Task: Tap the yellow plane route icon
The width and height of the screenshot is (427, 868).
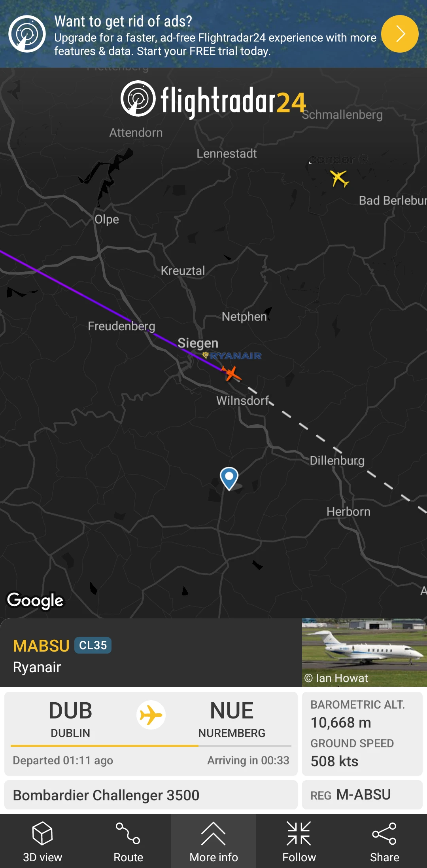Action: (151, 715)
